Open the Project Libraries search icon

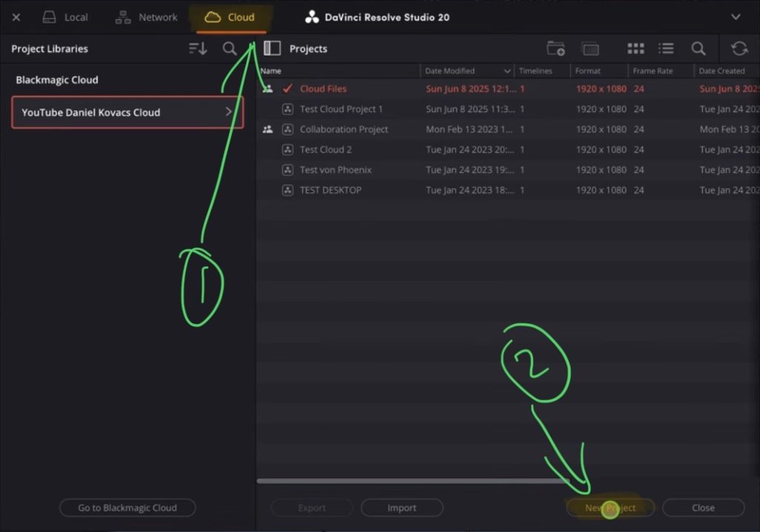coord(229,48)
